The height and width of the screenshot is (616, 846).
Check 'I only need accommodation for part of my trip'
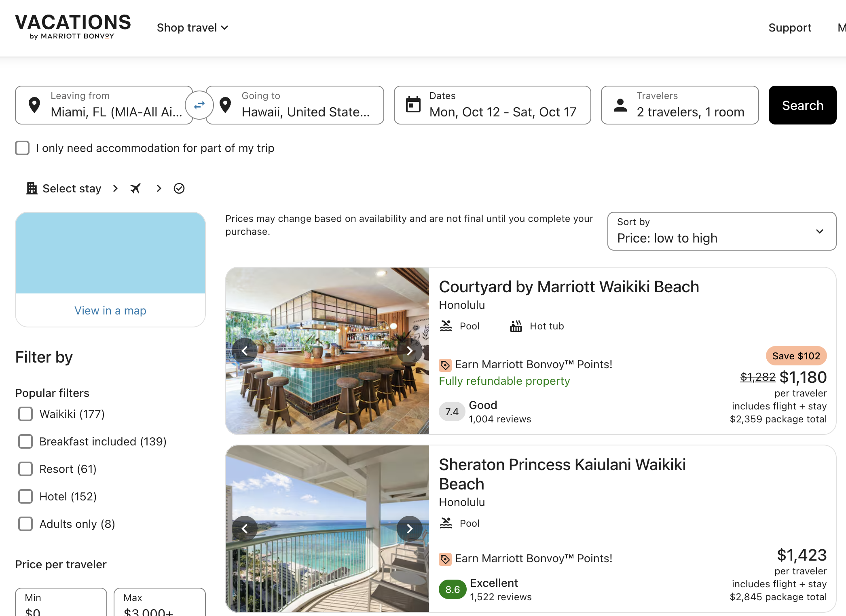[x=22, y=148]
